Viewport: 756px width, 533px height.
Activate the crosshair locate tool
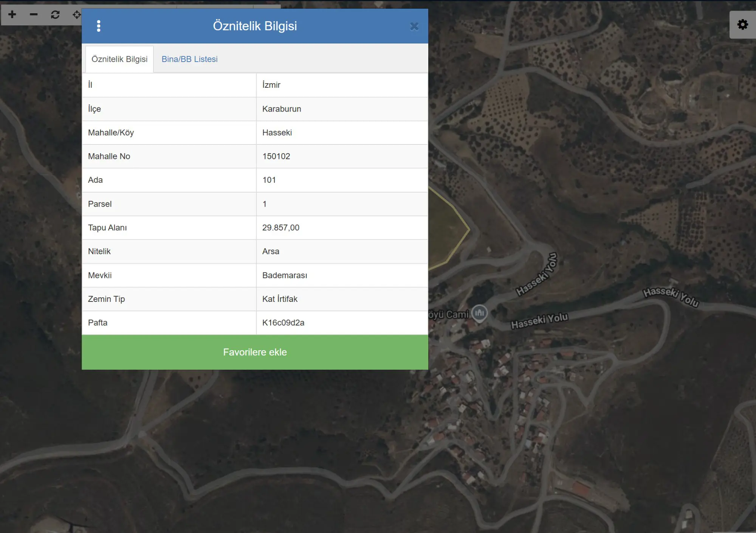pyautogui.click(x=77, y=14)
